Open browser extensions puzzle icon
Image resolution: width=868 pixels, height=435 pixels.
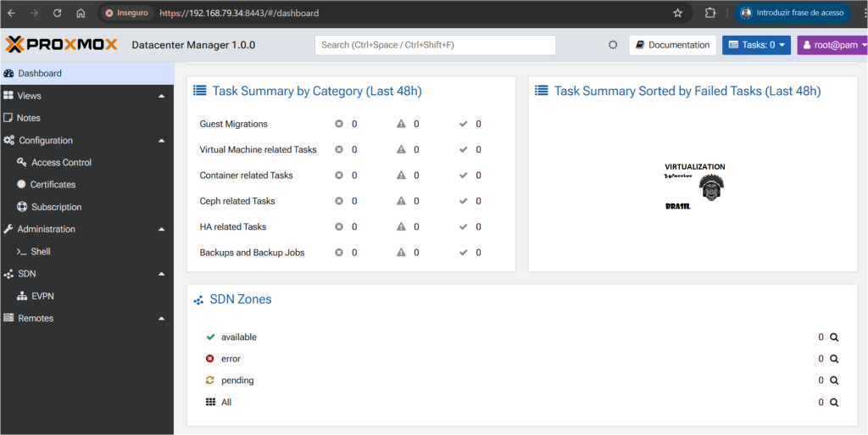(710, 13)
